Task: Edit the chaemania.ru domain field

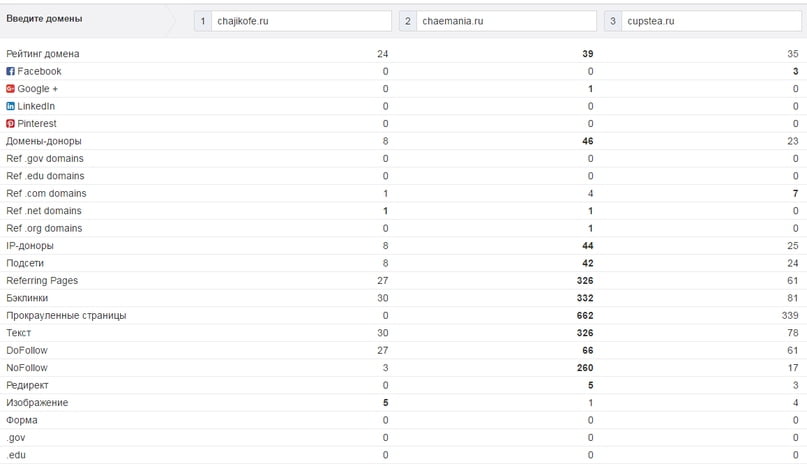Action: click(506, 21)
